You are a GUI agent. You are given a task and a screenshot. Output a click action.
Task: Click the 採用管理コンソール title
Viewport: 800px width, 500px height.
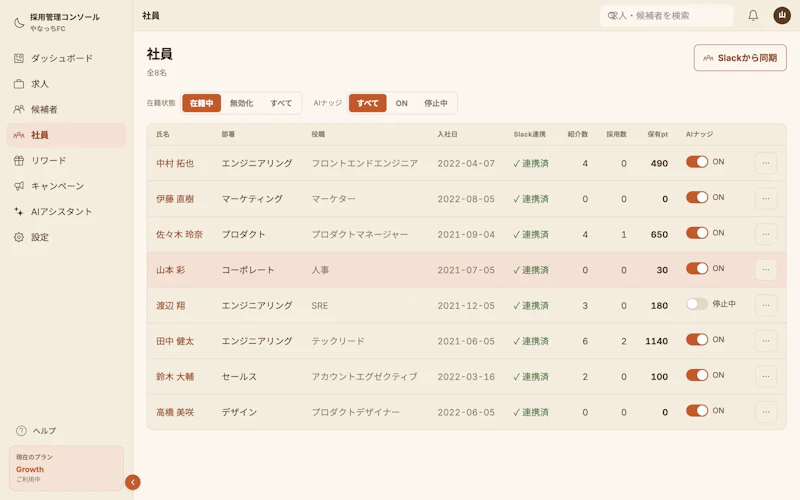(65, 17)
